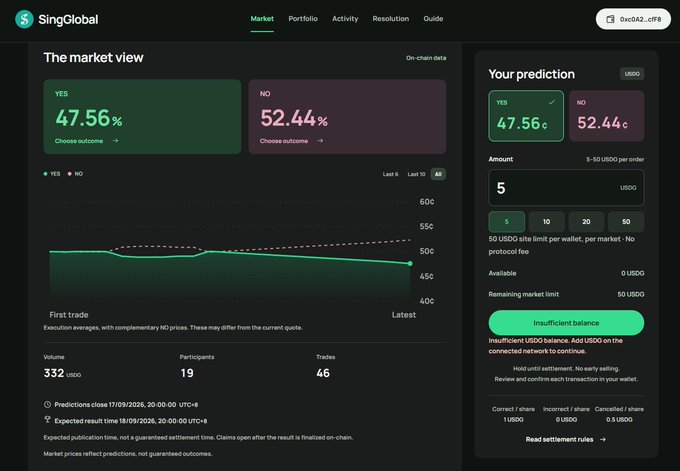Click the clock icon near Predictions close
The image size is (680, 471).
coord(47,404)
